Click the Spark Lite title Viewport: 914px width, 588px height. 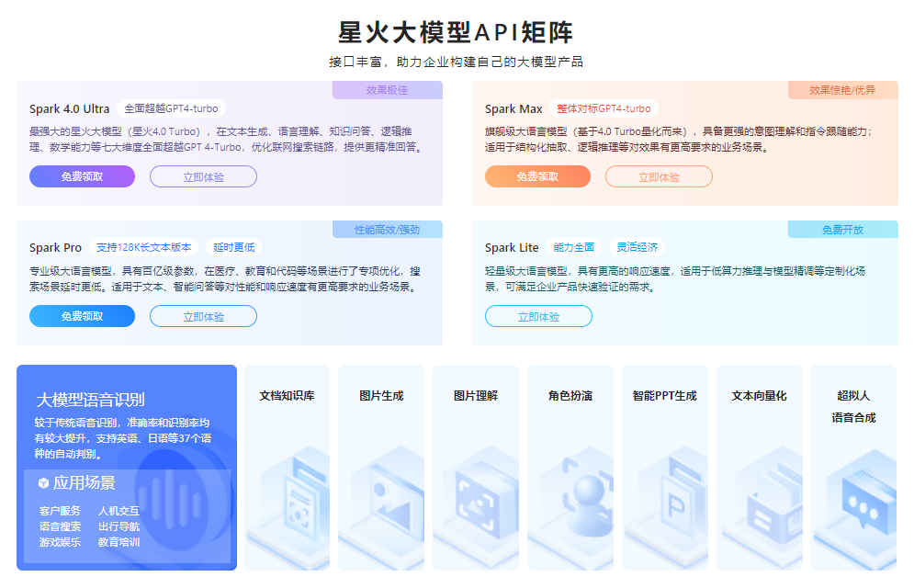tap(512, 248)
